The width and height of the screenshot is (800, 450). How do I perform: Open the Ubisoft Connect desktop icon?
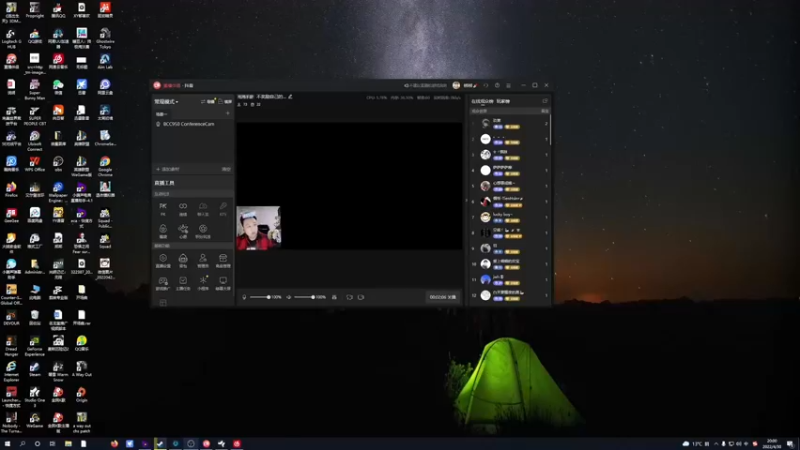coord(35,141)
